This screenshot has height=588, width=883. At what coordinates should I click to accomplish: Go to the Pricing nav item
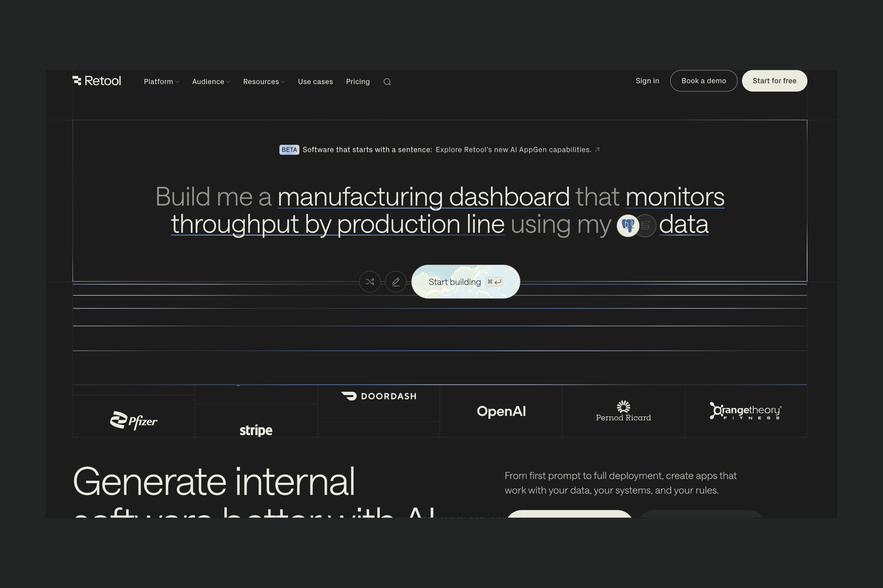[x=358, y=82]
